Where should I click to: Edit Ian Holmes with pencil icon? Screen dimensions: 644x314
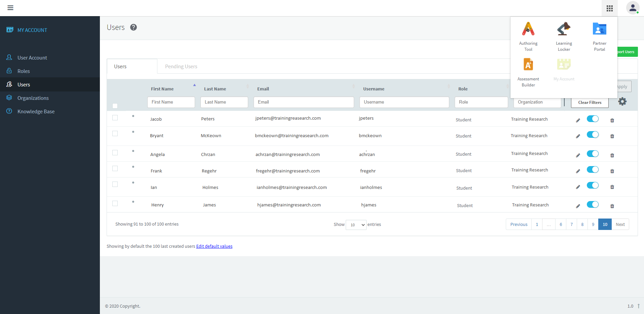coord(578,187)
